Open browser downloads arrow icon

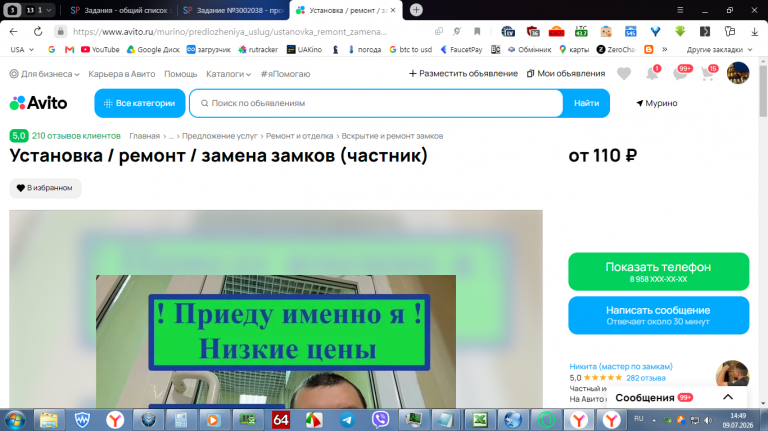click(754, 31)
